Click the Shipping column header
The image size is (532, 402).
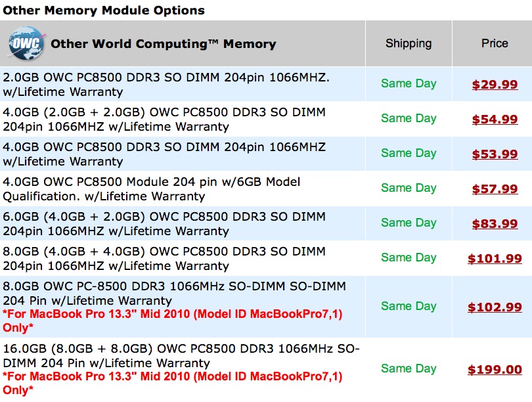point(409,43)
